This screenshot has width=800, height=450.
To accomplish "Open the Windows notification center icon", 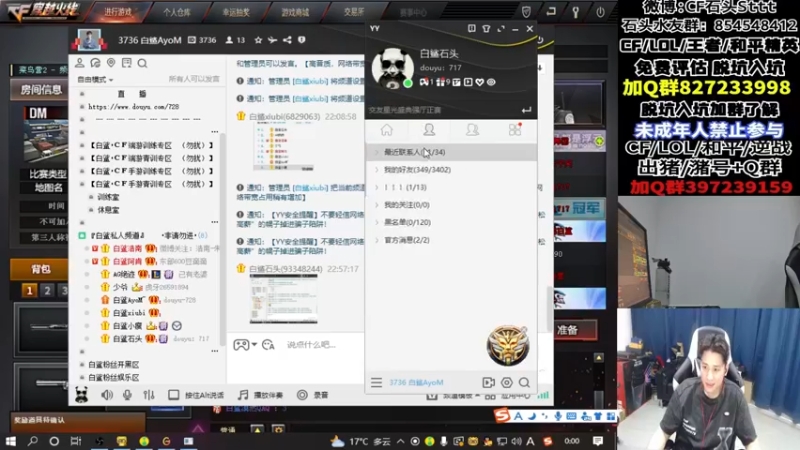I will (598, 441).
